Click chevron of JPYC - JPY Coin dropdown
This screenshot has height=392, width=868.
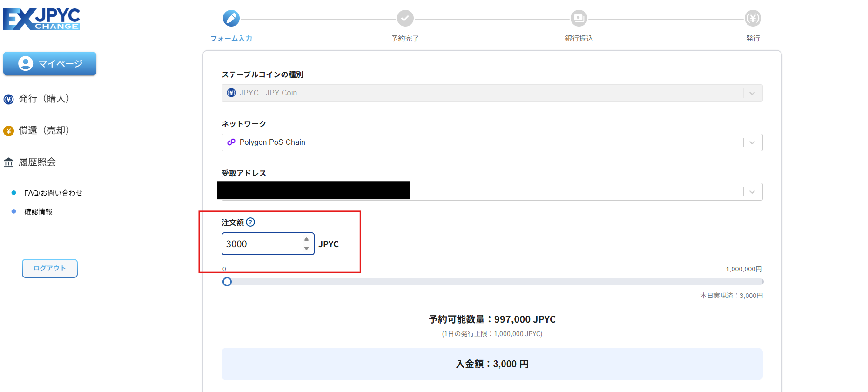752,93
